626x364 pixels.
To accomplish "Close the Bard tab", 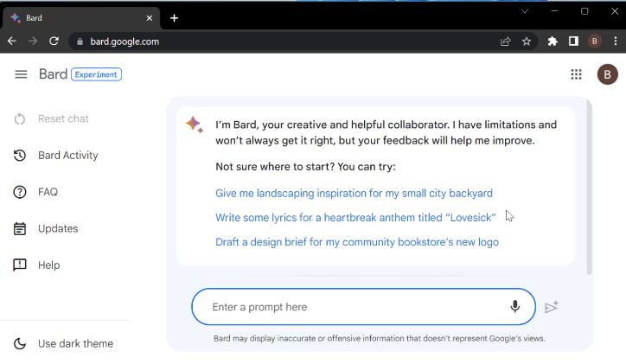I will (150, 18).
